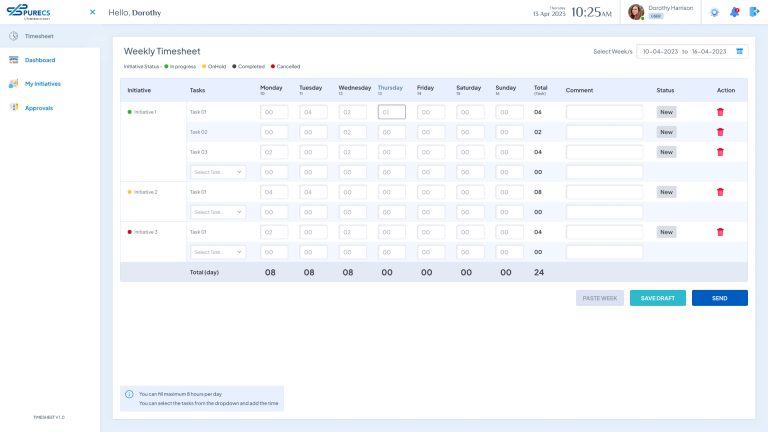The height and width of the screenshot is (432, 768).
Task: Click the logout icon in header
Action: pyautogui.click(x=754, y=12)
